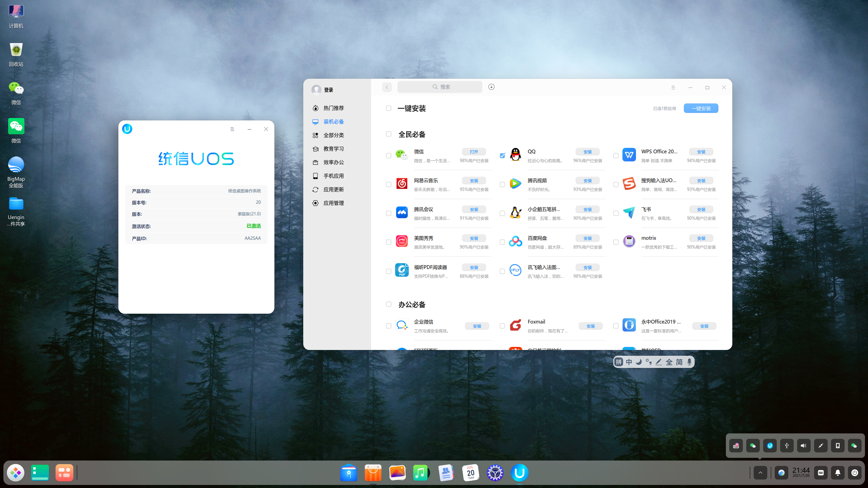This screenshot has width=868, height=488.
Task: Open the download manager icon
Action: [x=491, y=87]
